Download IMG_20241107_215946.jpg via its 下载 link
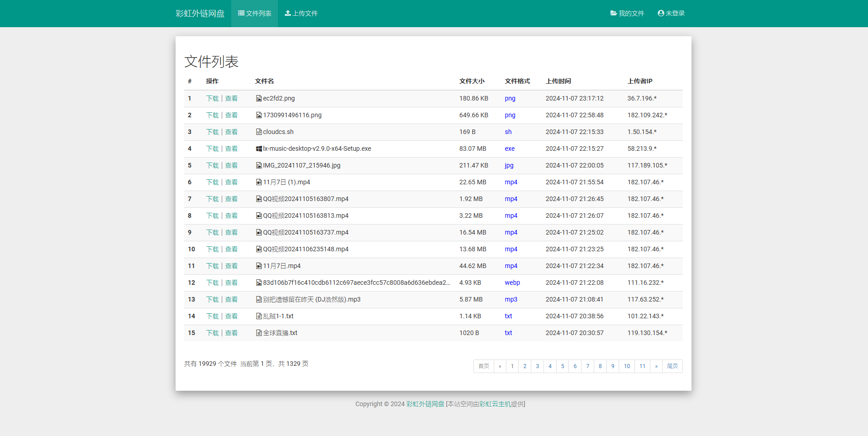Screen dimensions: 868x436 point(212,165)
